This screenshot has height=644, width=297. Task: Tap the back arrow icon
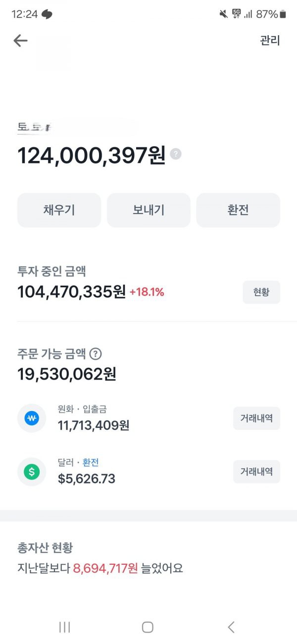coord(20,41)
